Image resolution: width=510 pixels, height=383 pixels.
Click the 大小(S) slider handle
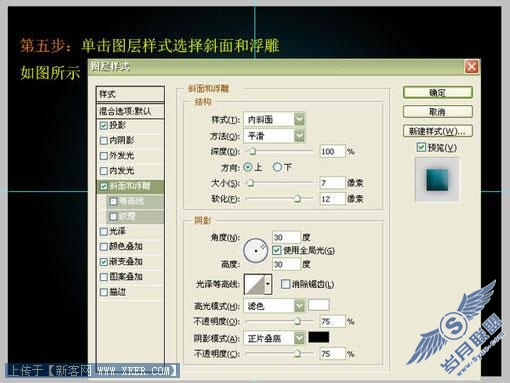pyautogui.click(x=250, y=183)
